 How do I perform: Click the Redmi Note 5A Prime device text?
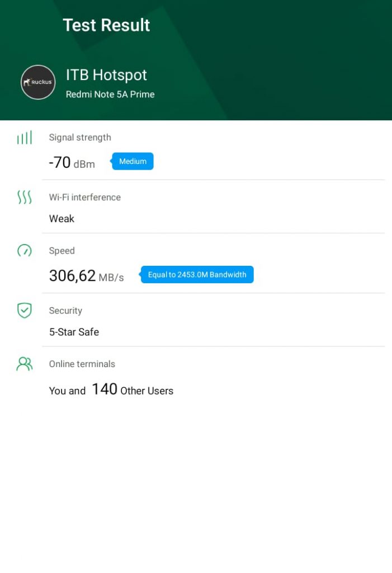pos(110,94)
